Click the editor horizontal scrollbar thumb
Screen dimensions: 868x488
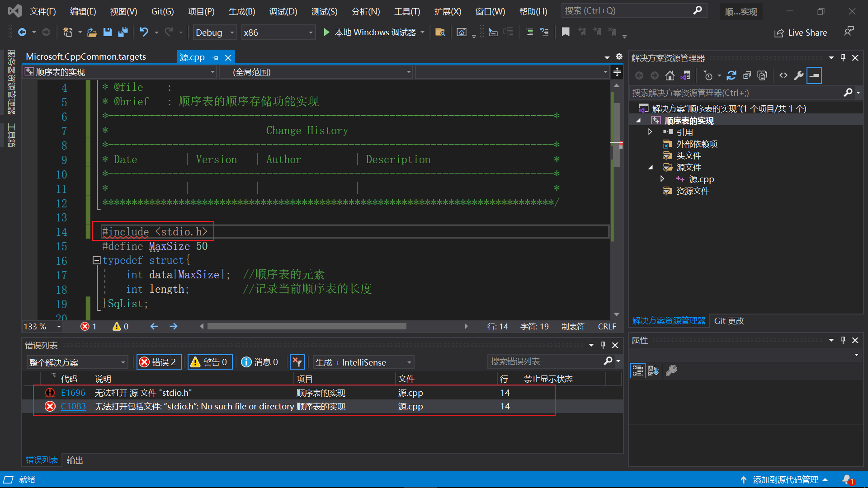coord(307,326)
